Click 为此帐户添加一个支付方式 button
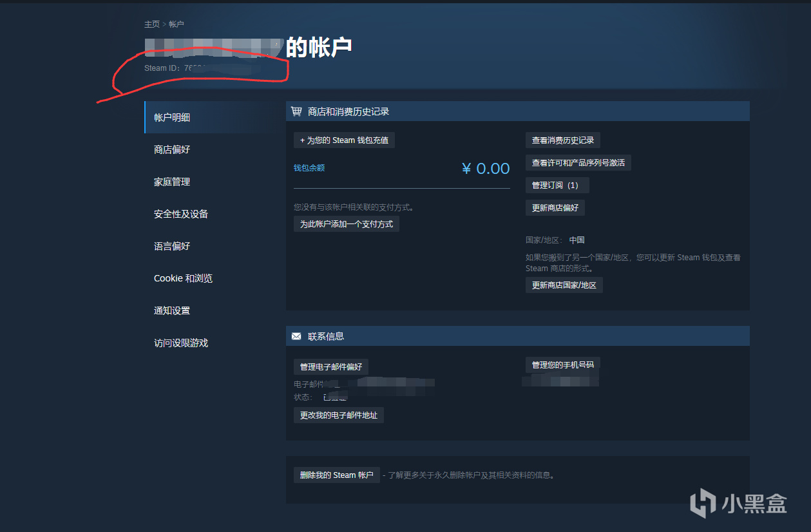Image resolution: width=811 pixels, height=532 pixels. click(x=347, y=224)
